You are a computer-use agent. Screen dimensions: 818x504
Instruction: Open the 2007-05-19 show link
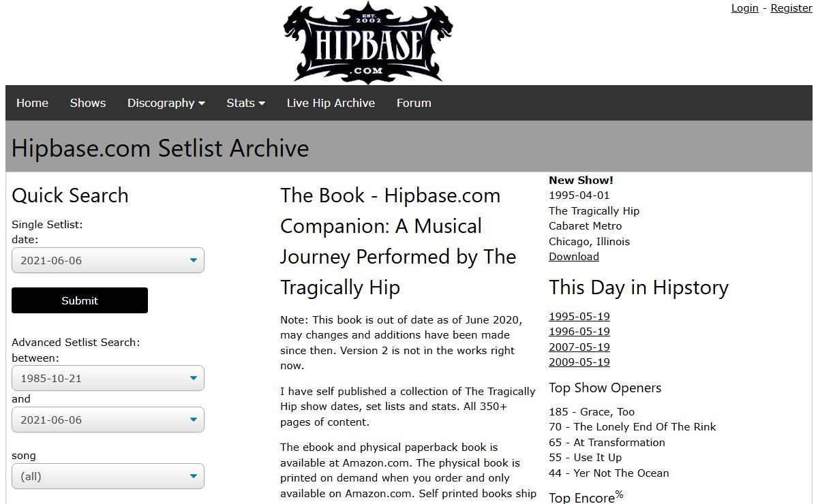point(579,347)
